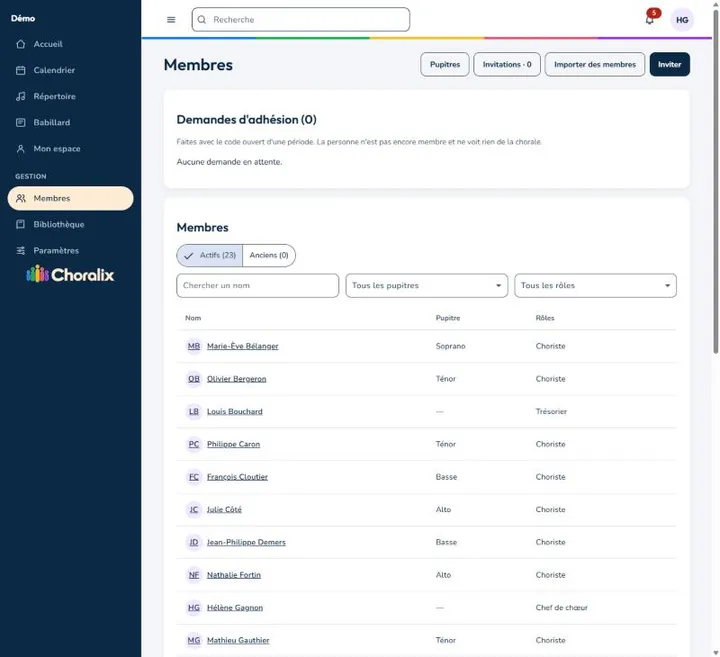The height and width of the screenshot is (657, 720).
Task: Open Calendrier from the sidebar
Action: [70, 70]
